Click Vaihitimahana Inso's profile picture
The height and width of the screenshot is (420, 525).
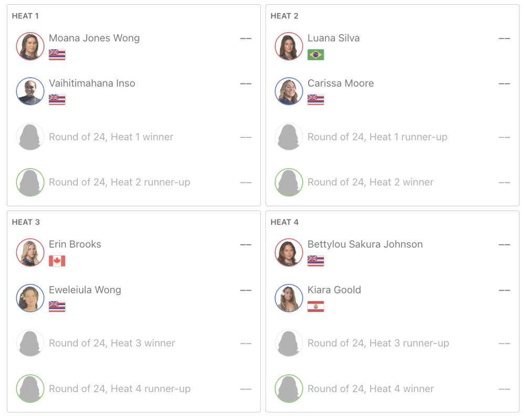(x=30, y=91)
